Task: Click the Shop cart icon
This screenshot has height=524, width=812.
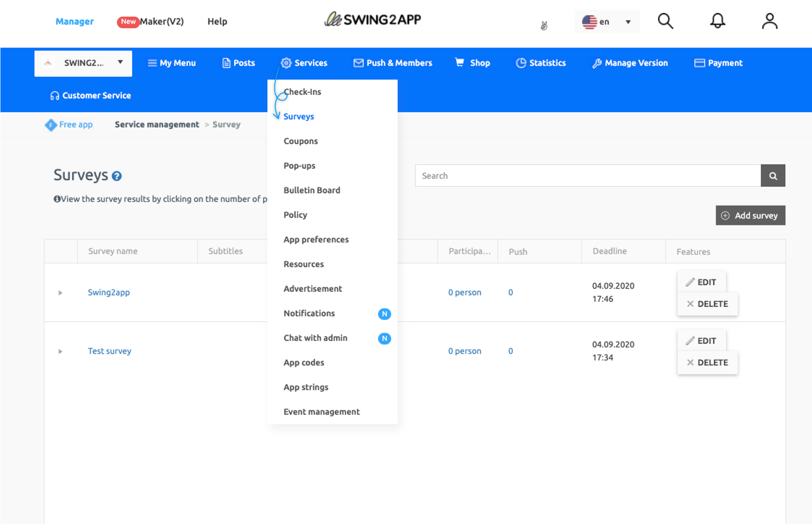Action: 460,62
